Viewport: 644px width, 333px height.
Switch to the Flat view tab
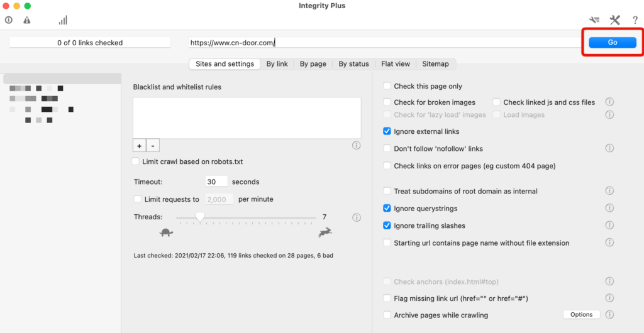[396, 64]
